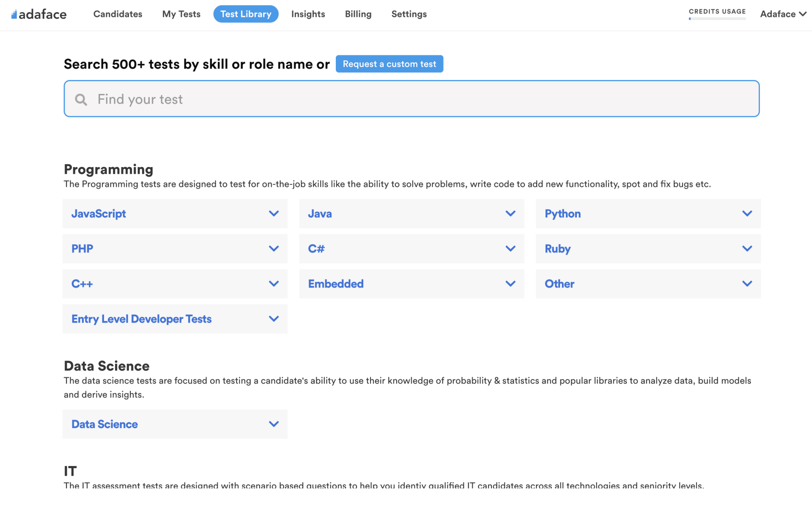Click the search magnifier icon

tap(81, 99)
